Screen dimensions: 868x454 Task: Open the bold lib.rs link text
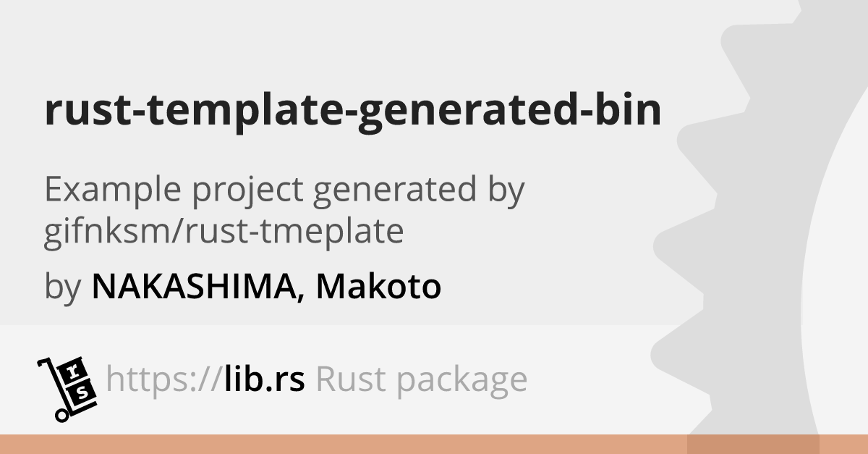click(264, 379)
